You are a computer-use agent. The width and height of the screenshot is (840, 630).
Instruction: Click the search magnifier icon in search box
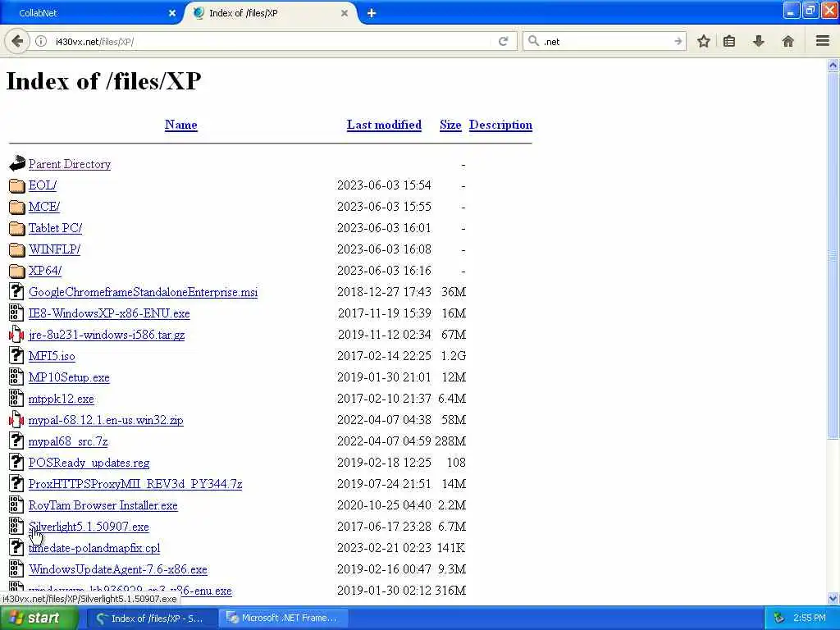[533, 41]
